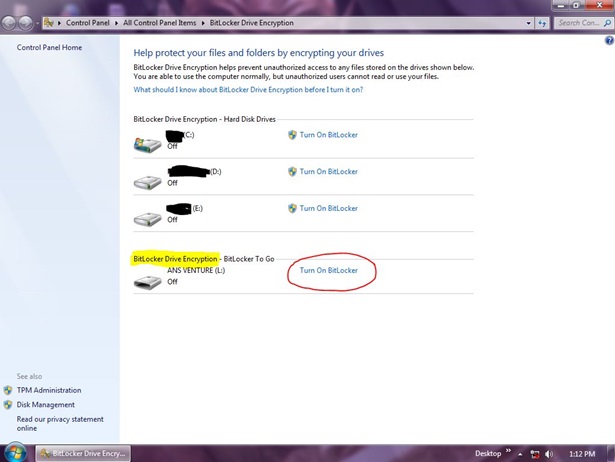
Task: Select Control Panel breadcrumb segment
Action: point(87,23)
